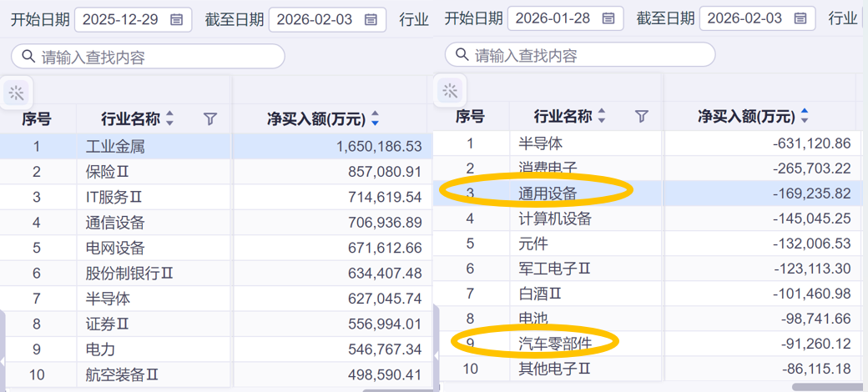
Task: Click the magnifier icon in right search box
Action: (461, 55)
